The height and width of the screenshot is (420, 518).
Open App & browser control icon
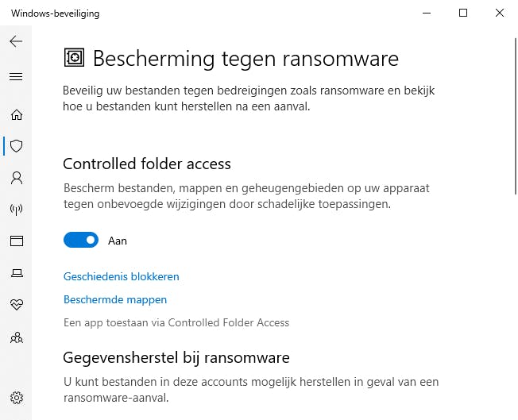(x=16, y=241)
